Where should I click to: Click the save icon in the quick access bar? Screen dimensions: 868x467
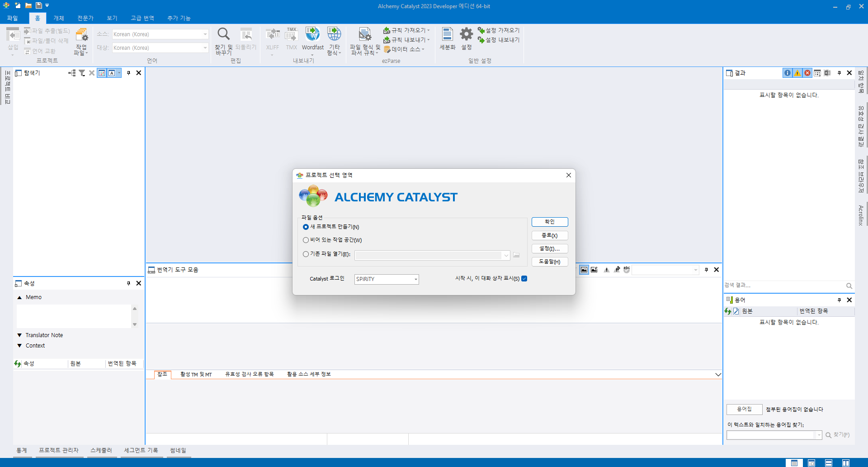point(38,5)
